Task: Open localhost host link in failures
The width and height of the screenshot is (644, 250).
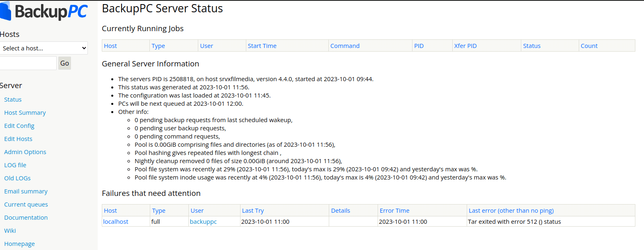Action: point(115,222)
